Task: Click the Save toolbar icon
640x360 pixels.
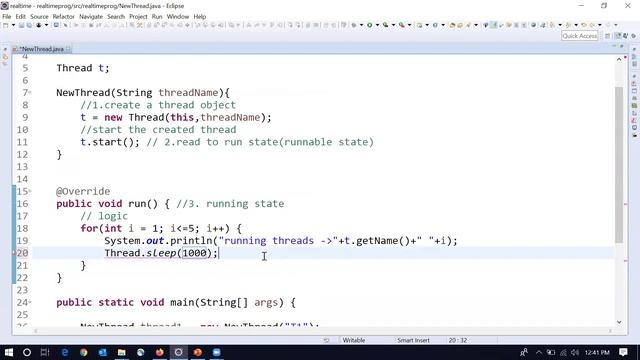Action: (21, 25)
